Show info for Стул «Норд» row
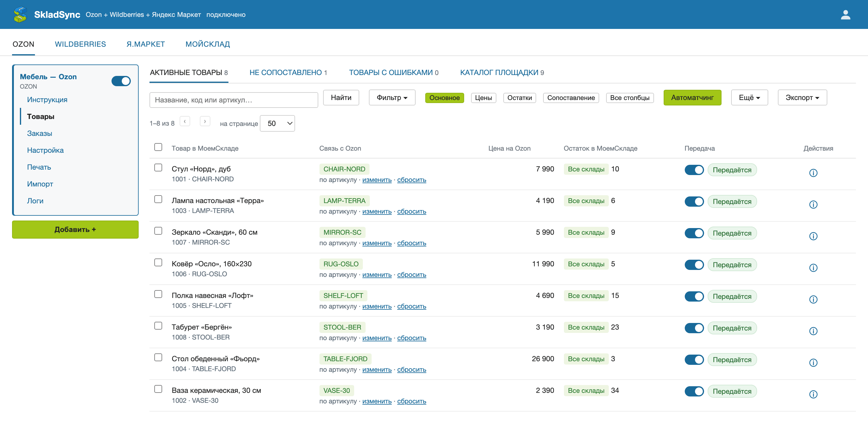Screen dimensions: 868x426 (813, 173)
